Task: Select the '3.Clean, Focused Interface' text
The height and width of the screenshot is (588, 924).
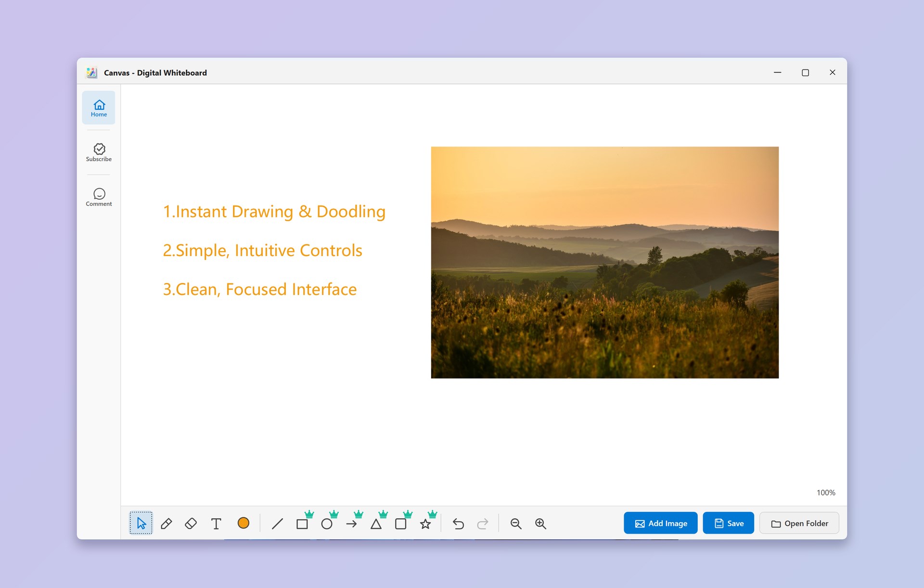Action: 259,290
